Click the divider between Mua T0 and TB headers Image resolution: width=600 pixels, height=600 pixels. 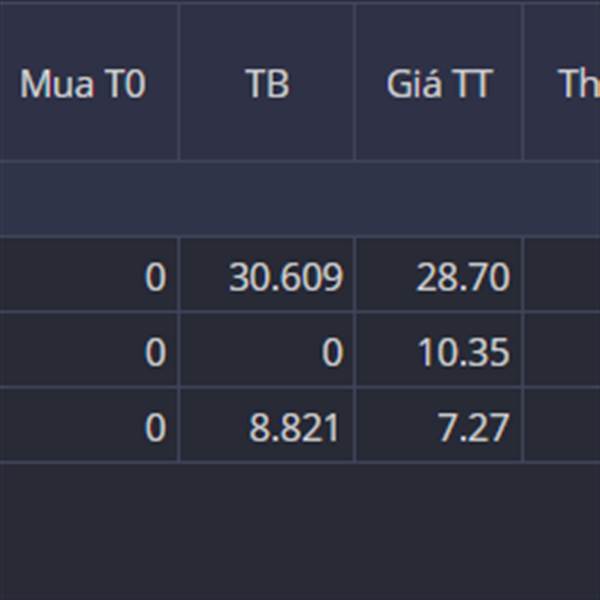point(179,85)
